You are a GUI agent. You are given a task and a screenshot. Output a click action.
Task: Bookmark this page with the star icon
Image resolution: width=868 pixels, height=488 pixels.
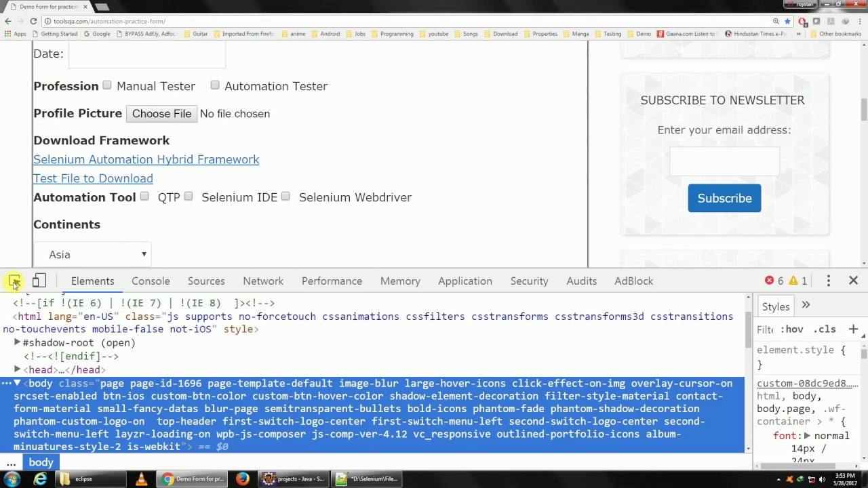787,21
